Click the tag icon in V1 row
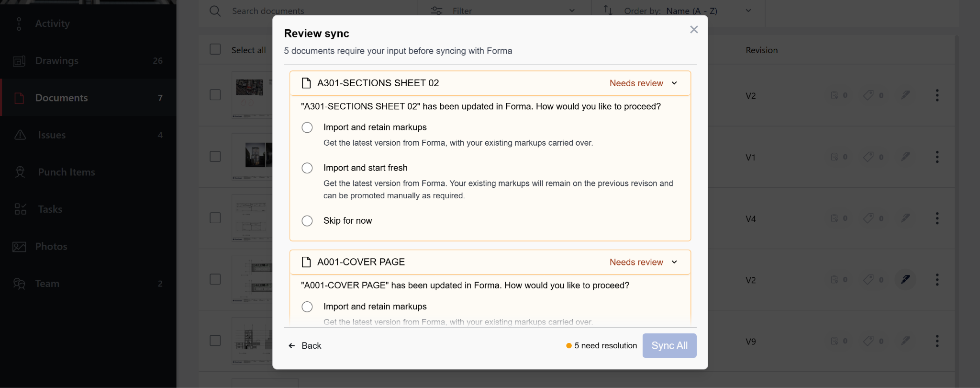The image size is (980, 388). (869, 157)
